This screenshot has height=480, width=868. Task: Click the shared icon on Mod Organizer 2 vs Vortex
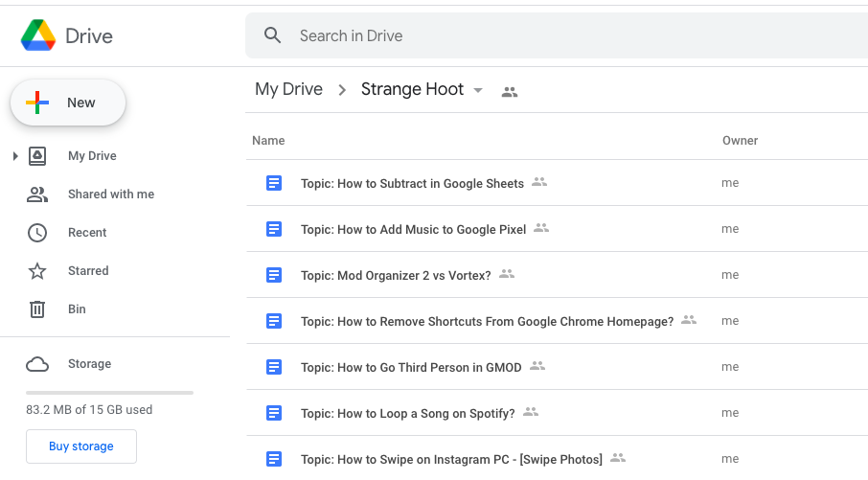tap(507, 273)
